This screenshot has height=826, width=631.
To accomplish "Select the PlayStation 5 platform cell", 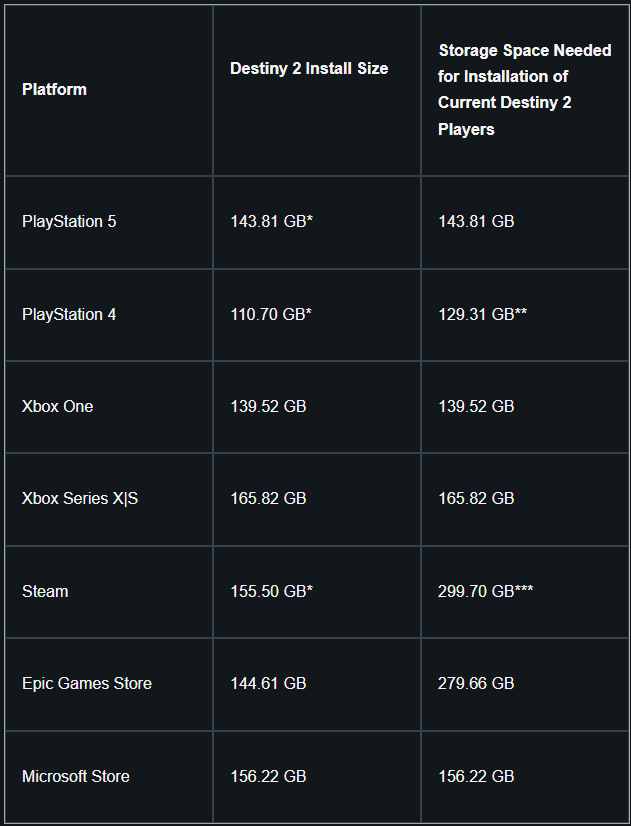I will click(x=69, y=221).
